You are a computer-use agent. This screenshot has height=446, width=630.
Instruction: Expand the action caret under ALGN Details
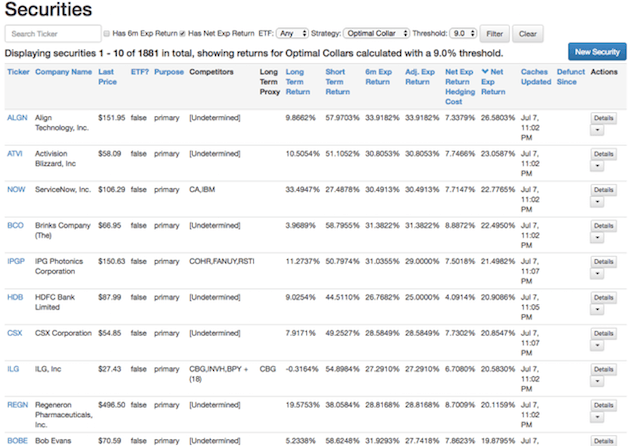pos(597,131)
